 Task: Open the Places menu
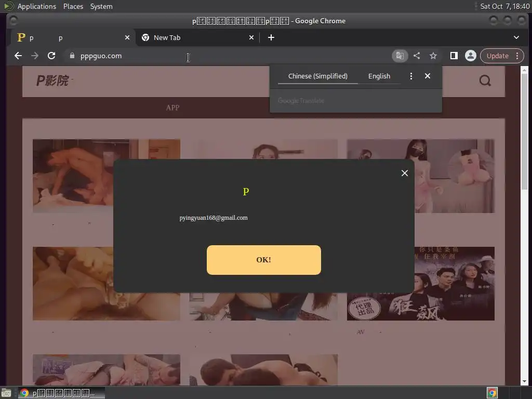(73, 6)
